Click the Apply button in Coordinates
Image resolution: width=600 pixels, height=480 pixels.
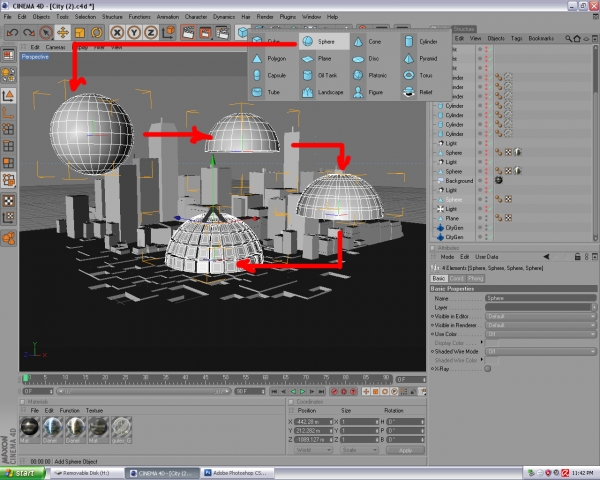(x=406, y=450)
